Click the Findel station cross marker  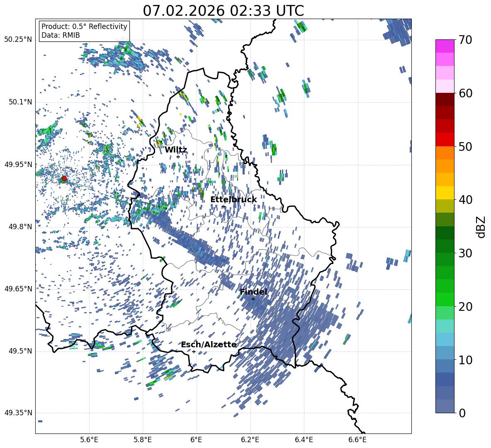tap(253, 299)
